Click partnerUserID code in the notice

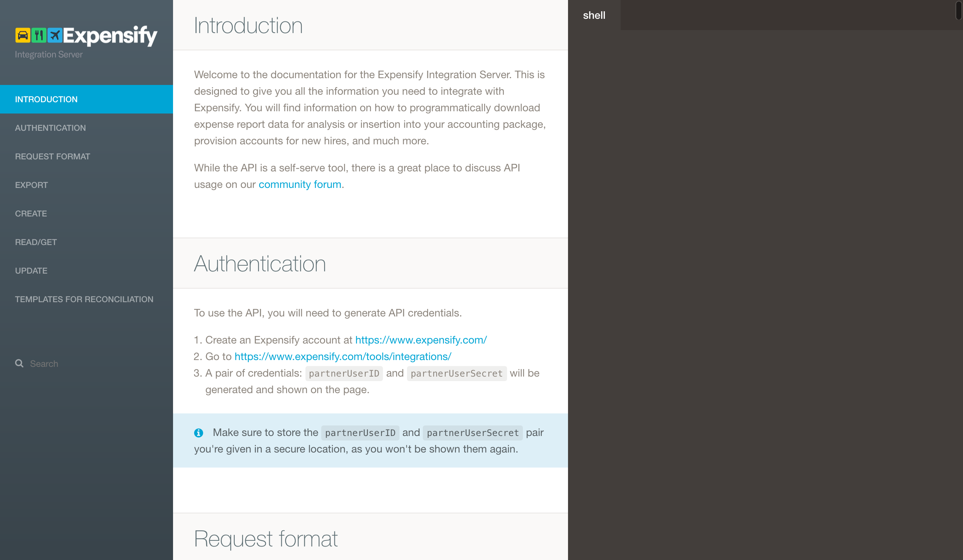coord(360,433)
